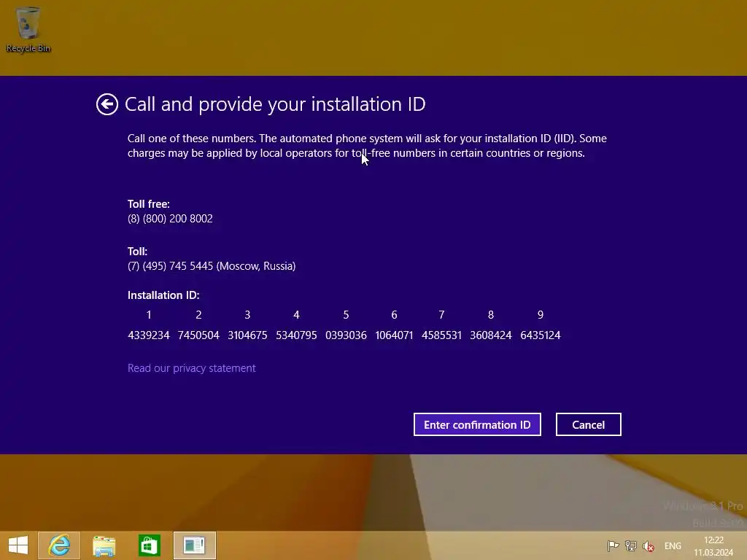Open the Windows Store taskbar icon
This screenshot has width=747, height=560.
(149, 545)
